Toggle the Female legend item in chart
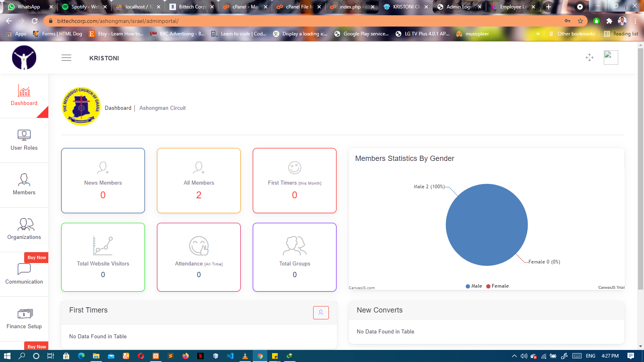Viewport: 644px width, 362px height. pos(497,286)
